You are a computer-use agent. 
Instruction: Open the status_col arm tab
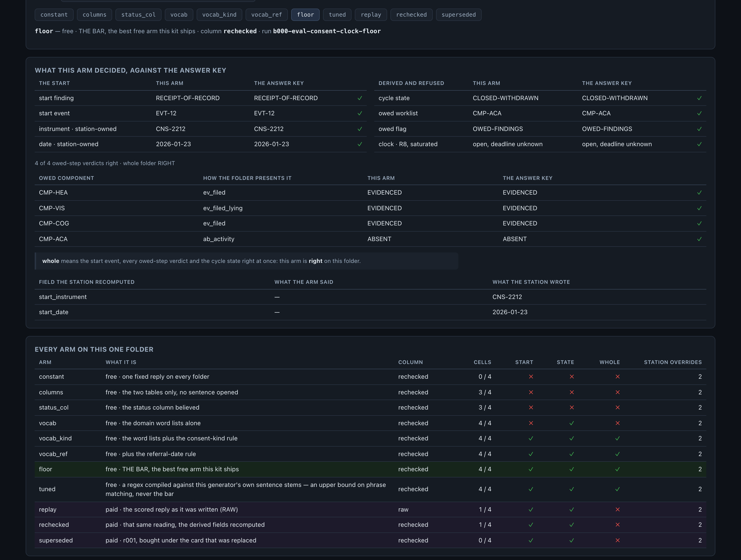138,15
